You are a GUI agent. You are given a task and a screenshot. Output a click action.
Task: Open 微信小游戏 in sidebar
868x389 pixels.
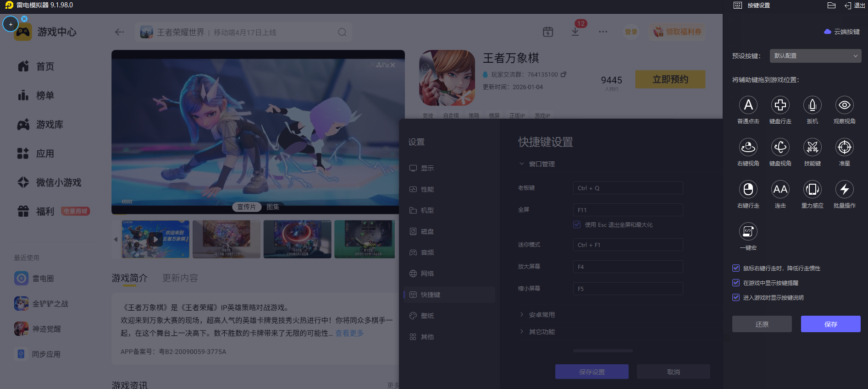[50, 182]
